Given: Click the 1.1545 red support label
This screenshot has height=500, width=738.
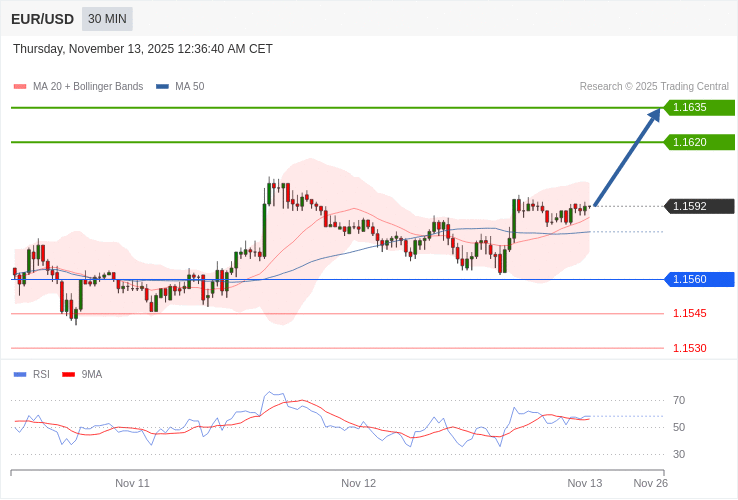Looking at the screenshot, I should (689, 313).
